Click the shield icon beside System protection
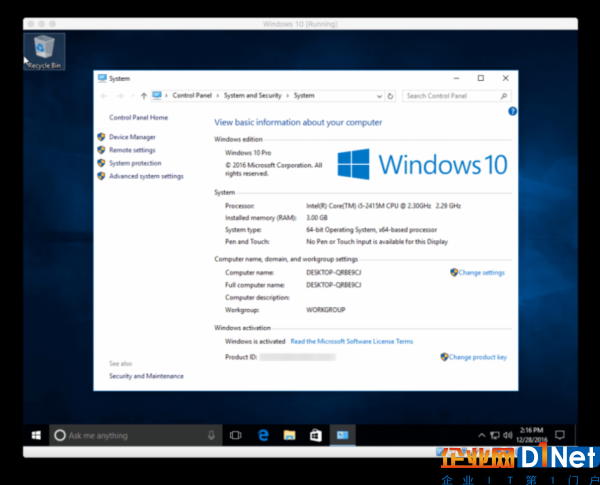 coord(101,163)
